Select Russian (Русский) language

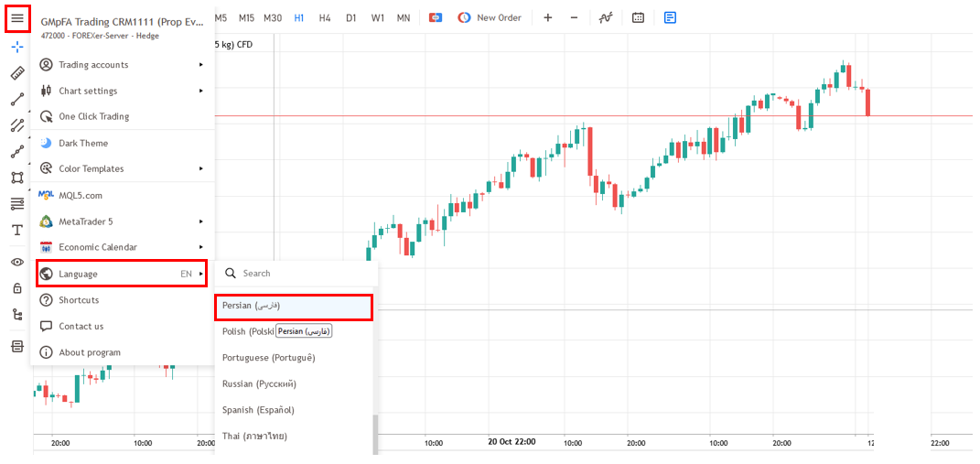click(x=259, y=383)
